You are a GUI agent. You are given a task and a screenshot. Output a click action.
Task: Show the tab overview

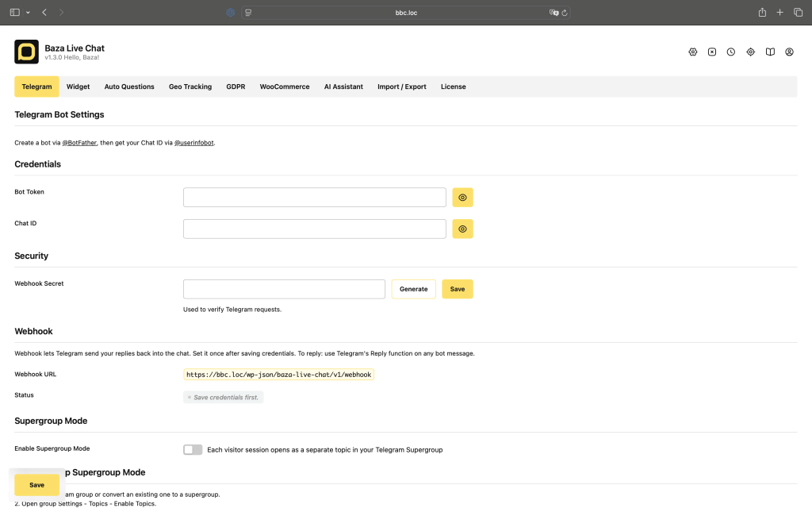(x=798, y=13)
